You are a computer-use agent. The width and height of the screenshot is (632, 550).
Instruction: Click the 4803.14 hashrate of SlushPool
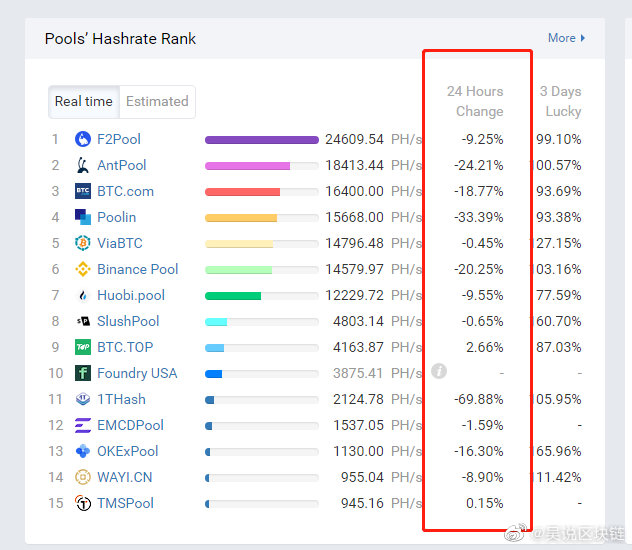tap(358, 321)
